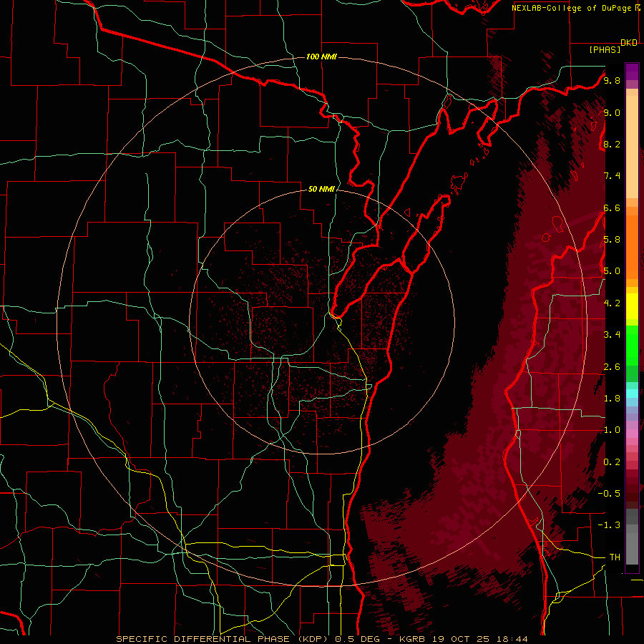Pick the pink color bar segment near 1.0

pyautogui.click(x=632, y=433)
